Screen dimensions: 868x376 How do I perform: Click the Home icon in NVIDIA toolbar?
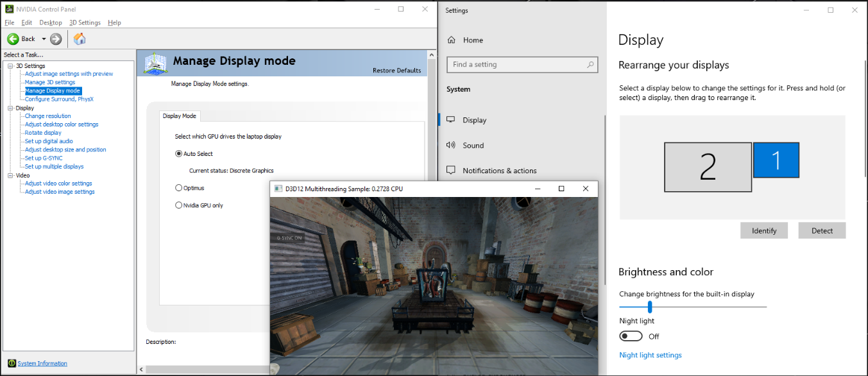click(x=80, y=39)
